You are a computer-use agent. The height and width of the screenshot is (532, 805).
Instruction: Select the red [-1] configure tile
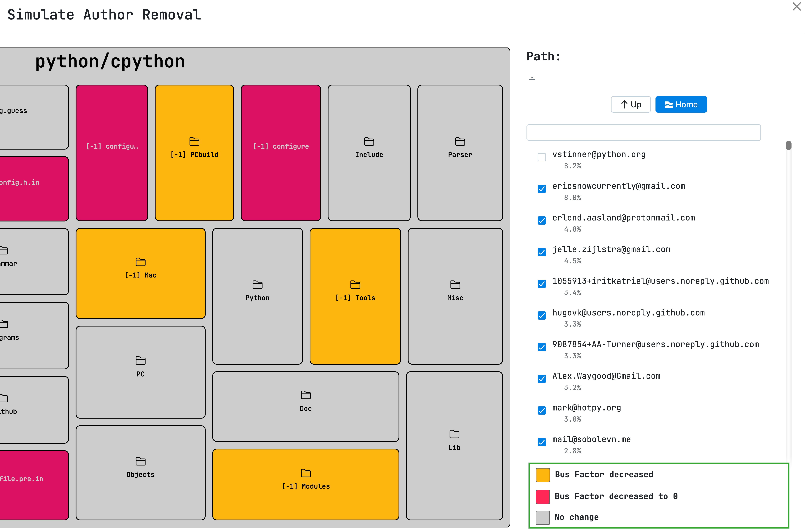click(281, 153)
